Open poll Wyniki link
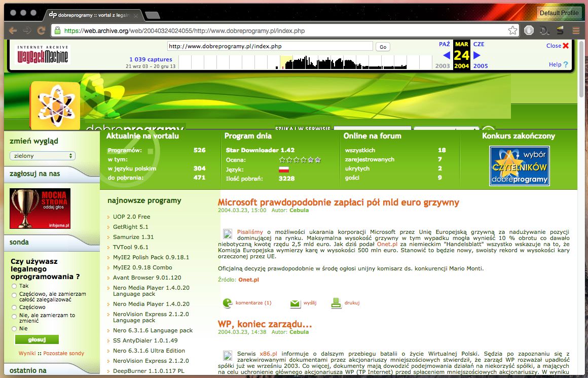The width and height of the screenshot is (588, 378). [x=27, y=353]
